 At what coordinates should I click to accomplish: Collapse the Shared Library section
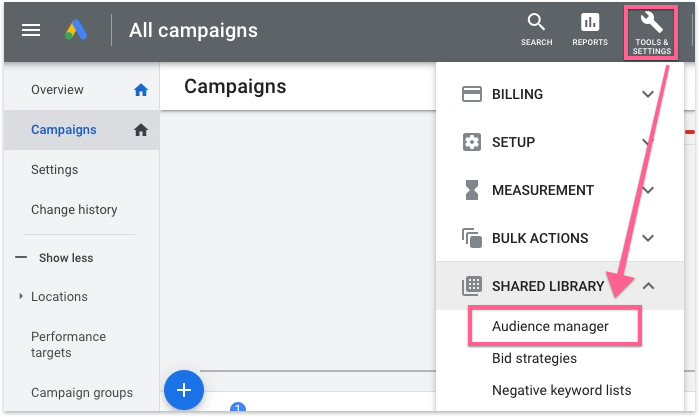(x=648, y=286)
